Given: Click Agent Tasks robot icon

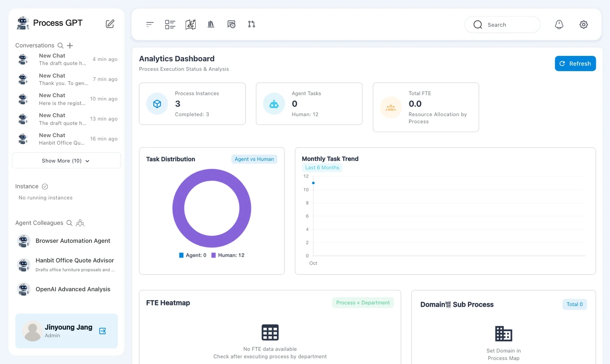Looking at the screenshot, I should [x=274, y=104].
